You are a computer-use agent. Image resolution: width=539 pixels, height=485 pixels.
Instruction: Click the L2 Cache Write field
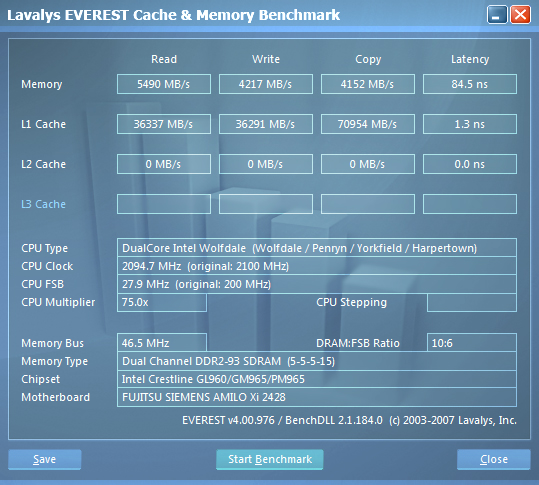266,164
